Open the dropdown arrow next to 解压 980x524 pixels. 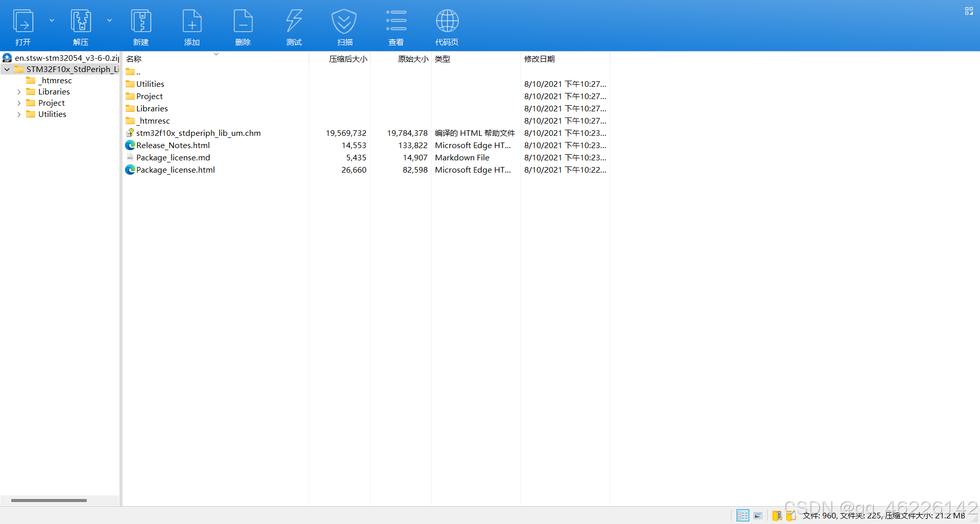pyautogui.click(x=109, y=20)
